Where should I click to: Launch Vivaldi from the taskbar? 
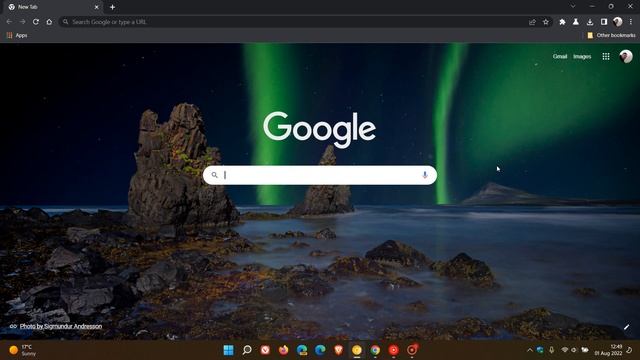265,350
